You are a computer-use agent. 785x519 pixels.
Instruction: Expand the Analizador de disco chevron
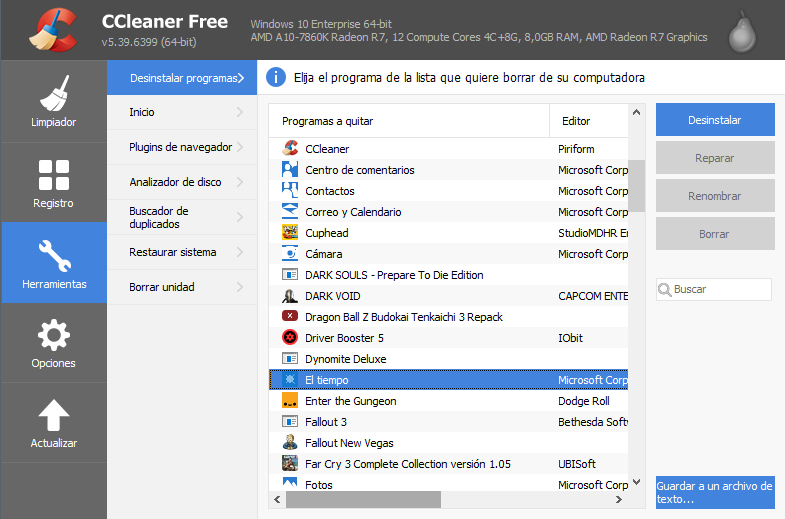240,183
